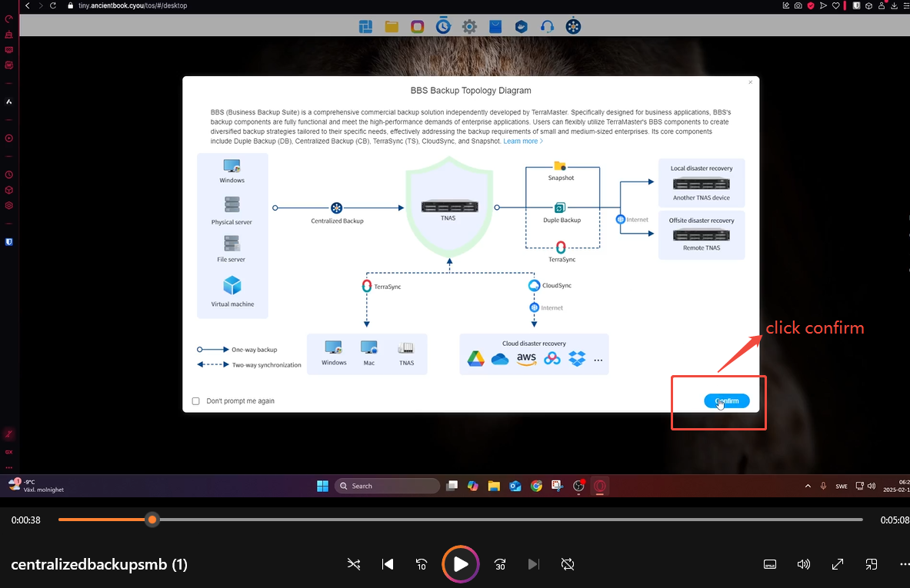This screenshot has width=910, height=588.
Task: Open the Docker whale hexagon icon in dock
Action: click(522, 27)
